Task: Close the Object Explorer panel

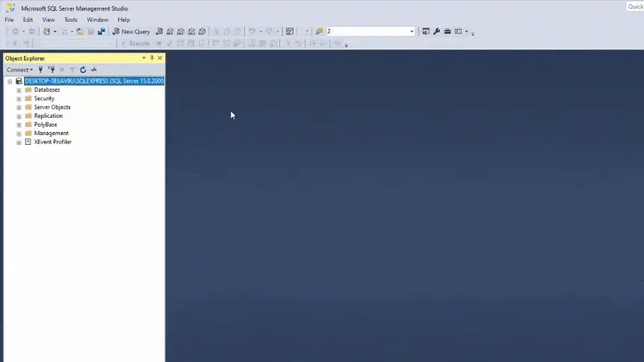Action: 160,58
